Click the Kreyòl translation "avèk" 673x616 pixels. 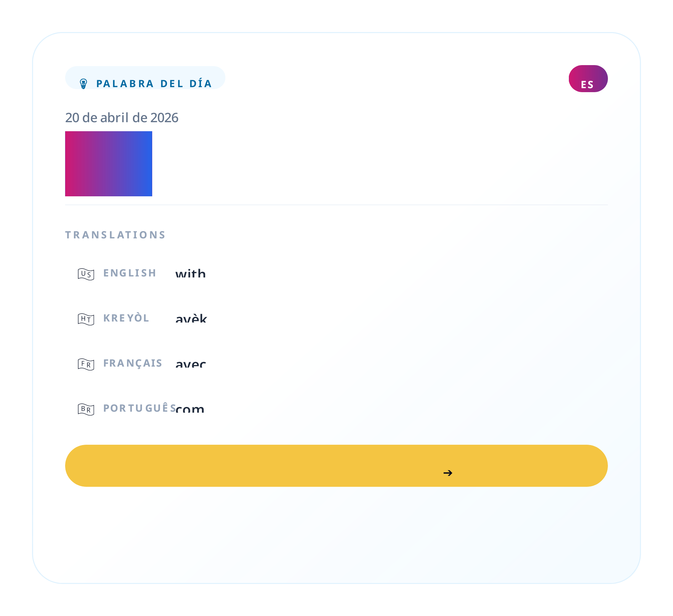coord(191,319)
